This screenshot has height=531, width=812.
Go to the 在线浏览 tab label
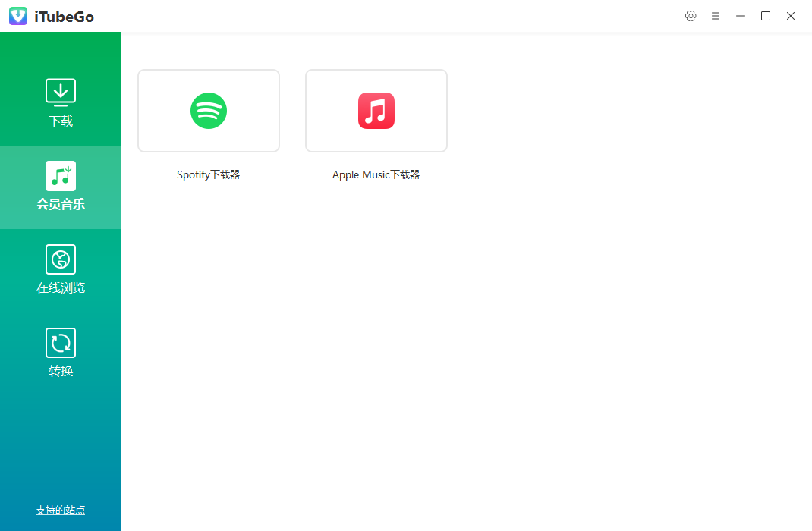[61, 288]
